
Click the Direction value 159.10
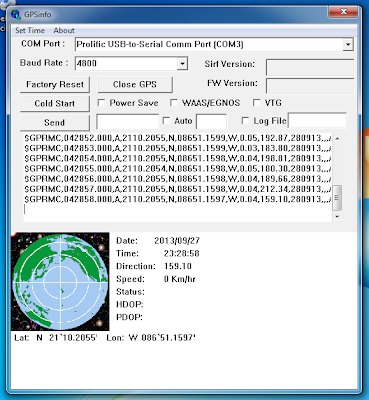click(178, 266)
